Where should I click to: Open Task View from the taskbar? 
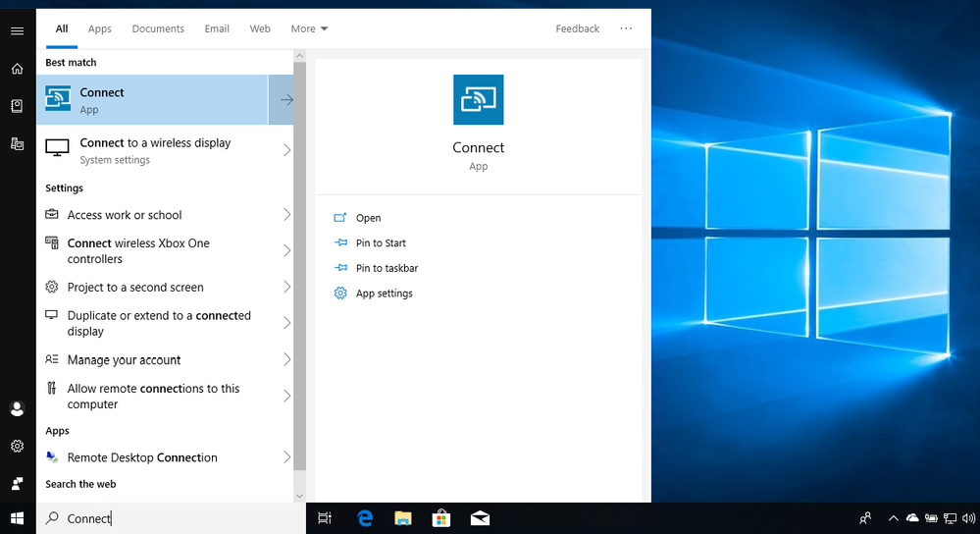point(325,518)
